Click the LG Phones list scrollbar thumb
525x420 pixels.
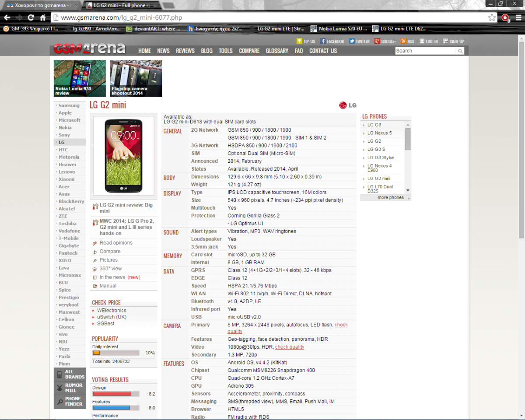pos(408,139)
